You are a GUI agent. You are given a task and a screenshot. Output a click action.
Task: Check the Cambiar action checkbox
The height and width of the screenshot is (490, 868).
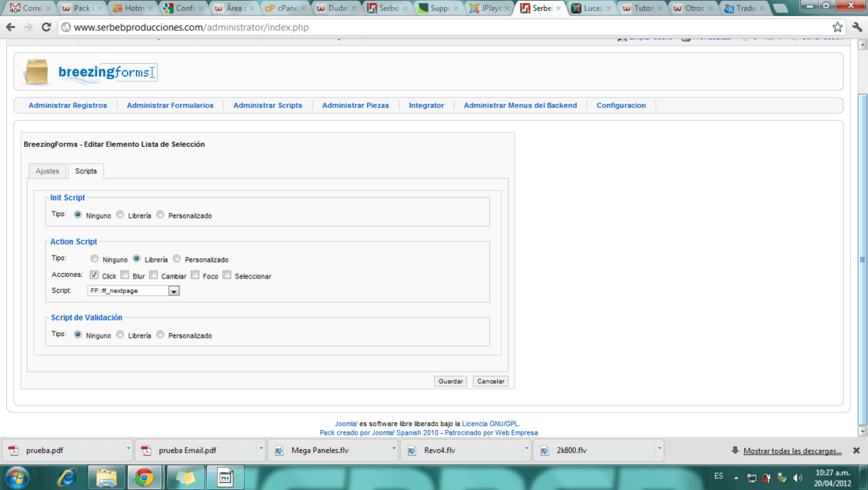tap(153, 275)
